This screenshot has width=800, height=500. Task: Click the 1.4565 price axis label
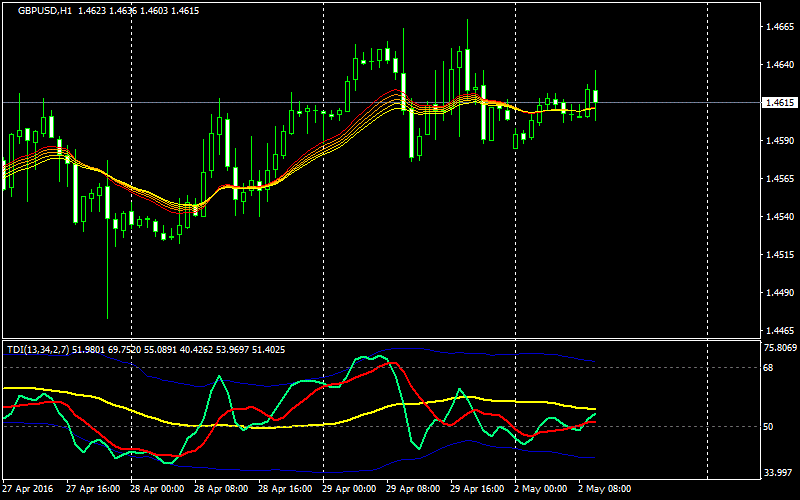point(781,179)
